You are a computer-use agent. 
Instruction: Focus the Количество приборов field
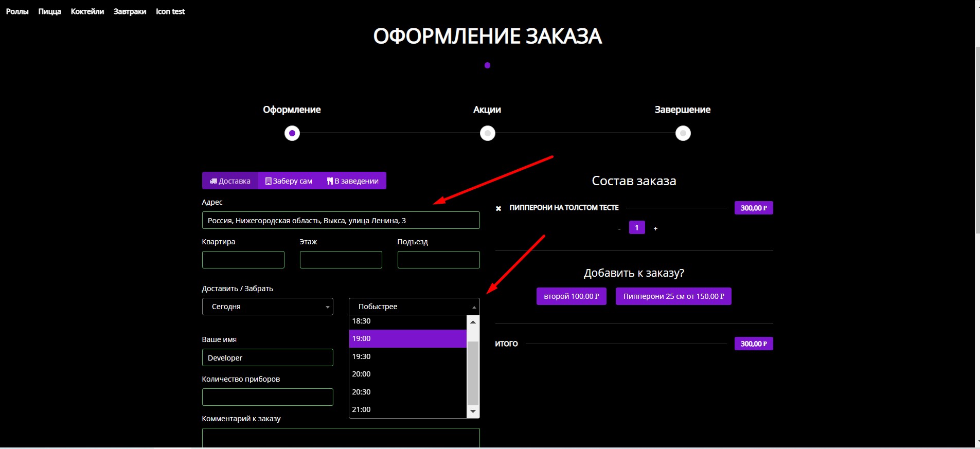pos(268,397)
